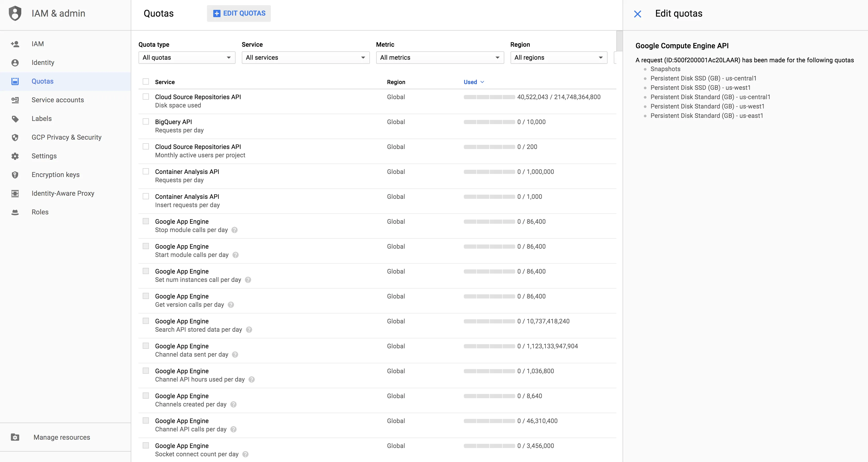Close the Edit quotas panel
The image size is (868, 462).
(637, 14)
